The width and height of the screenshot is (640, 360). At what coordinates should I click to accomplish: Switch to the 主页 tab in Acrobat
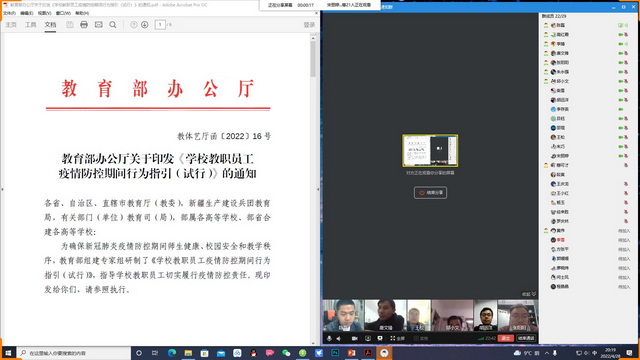11,25
